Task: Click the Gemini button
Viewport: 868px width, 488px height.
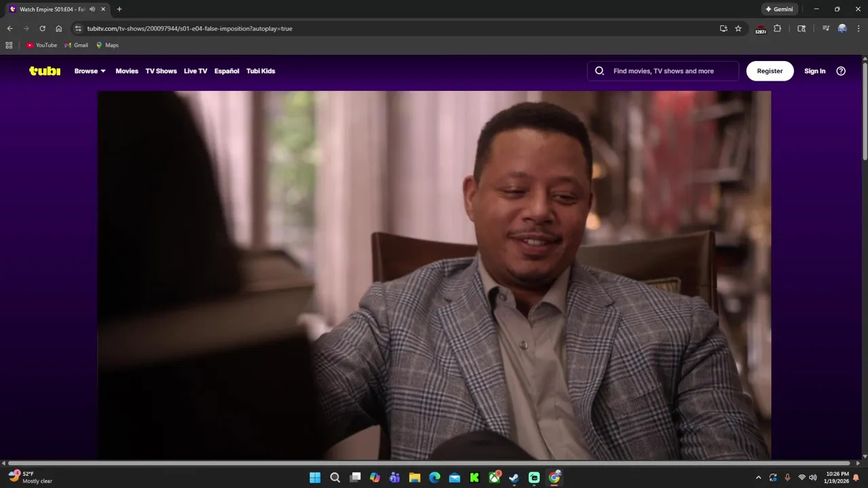Action: (779, 9)
